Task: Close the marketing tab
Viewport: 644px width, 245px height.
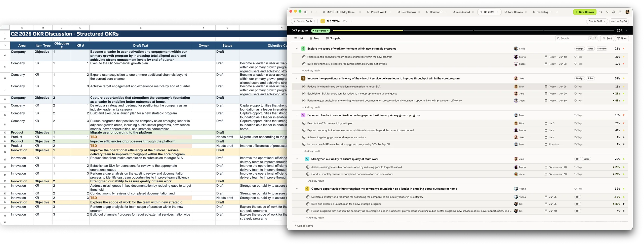Action: click(x=551, y=12)
